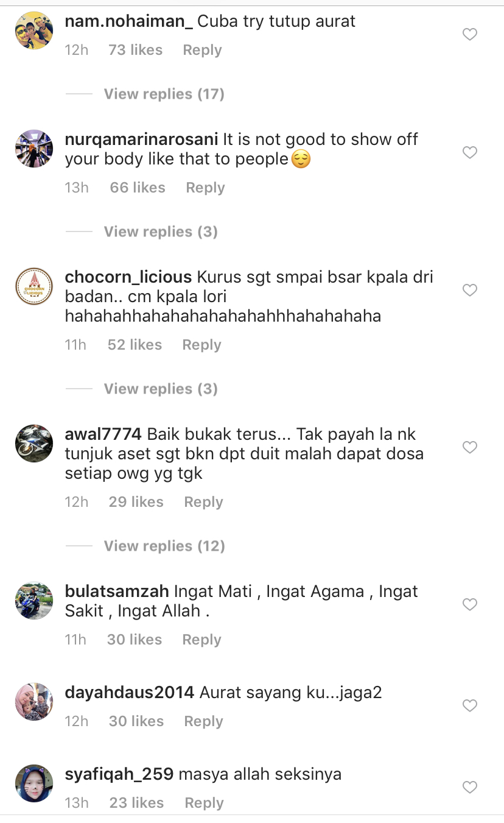Image resolution: width=504 pixels, height=823 pixels.
Task: Open nurqamarinarosani username link
Action: [141, 139]
